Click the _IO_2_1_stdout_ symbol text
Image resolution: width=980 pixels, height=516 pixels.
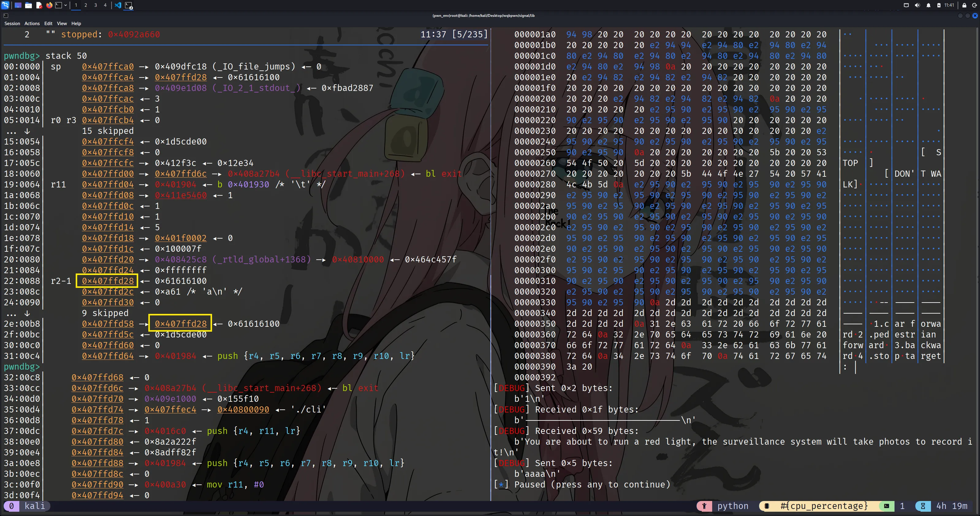pos(256,88)
